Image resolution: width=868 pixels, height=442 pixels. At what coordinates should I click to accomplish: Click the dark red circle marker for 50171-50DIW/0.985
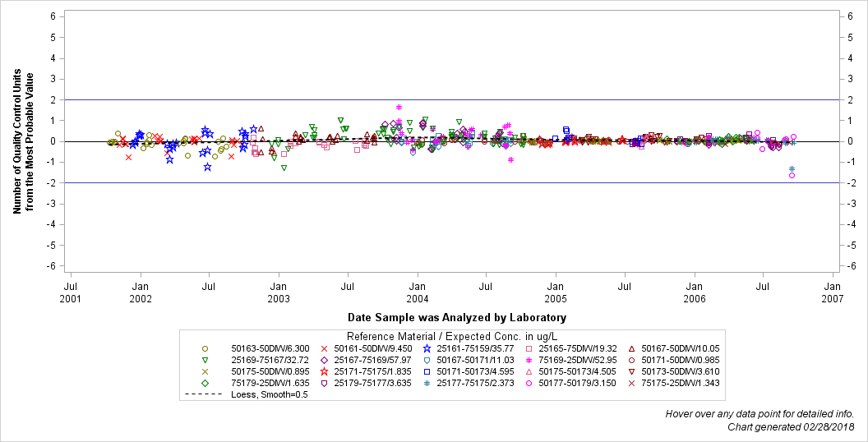click(631, 360)
